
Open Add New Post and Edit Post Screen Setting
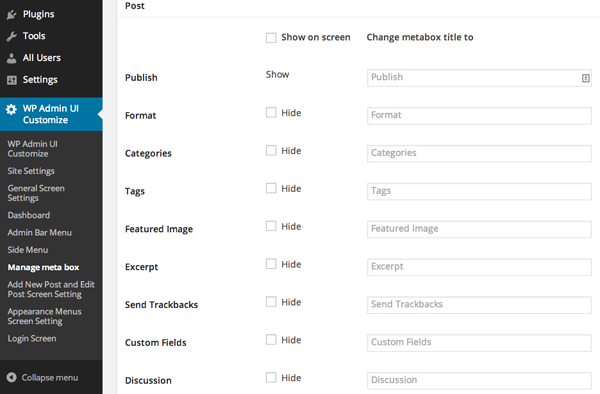51,289
